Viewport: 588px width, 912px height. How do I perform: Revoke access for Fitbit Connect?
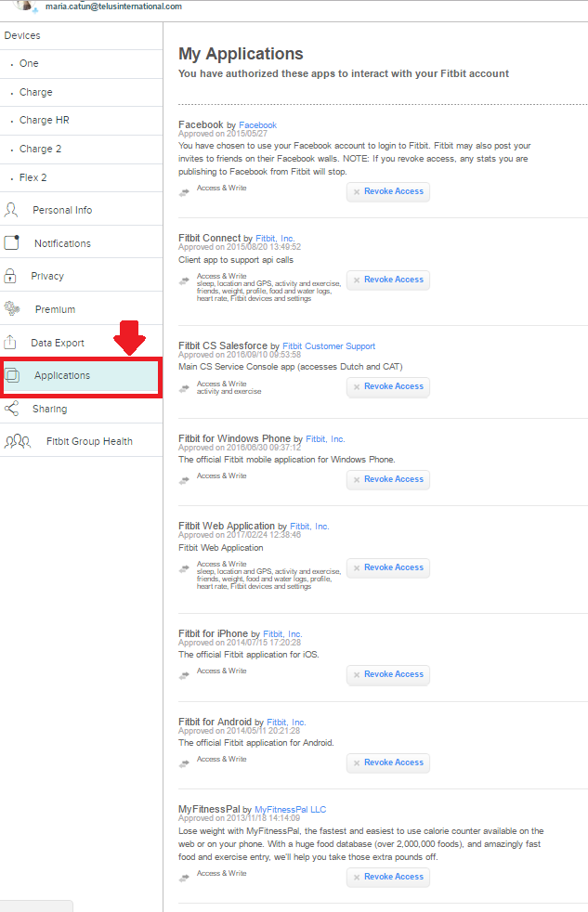coord(388,280)
